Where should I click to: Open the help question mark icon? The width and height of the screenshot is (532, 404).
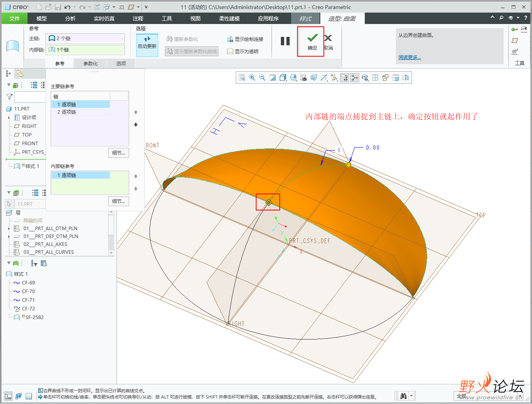coord(525,18)
